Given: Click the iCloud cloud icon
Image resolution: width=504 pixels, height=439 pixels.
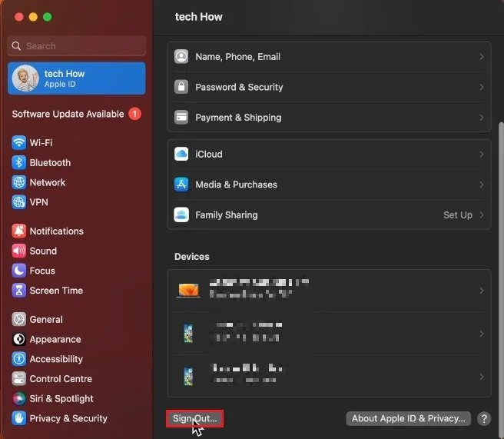Looking at the screenshot, I should point(181,154).
